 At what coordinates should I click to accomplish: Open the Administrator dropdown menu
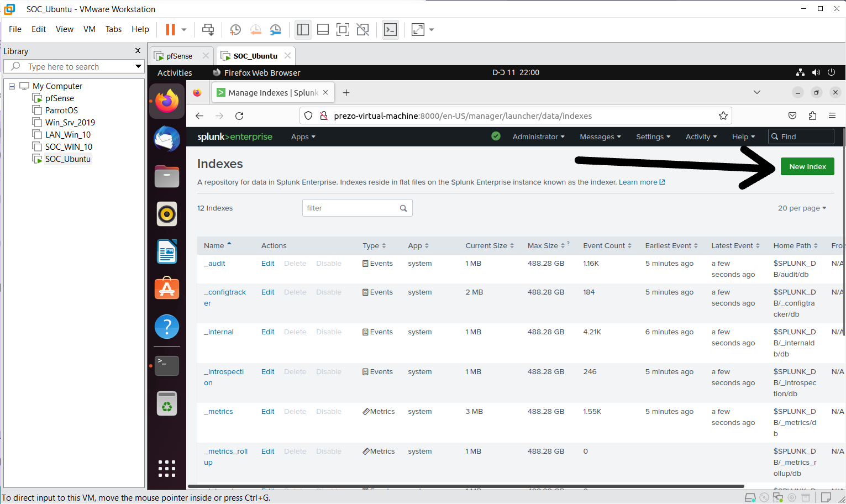[x=538, y=137]
